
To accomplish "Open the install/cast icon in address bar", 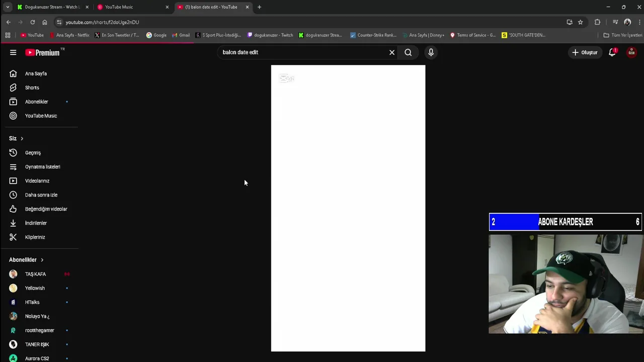I will click(x=570, y=22).
